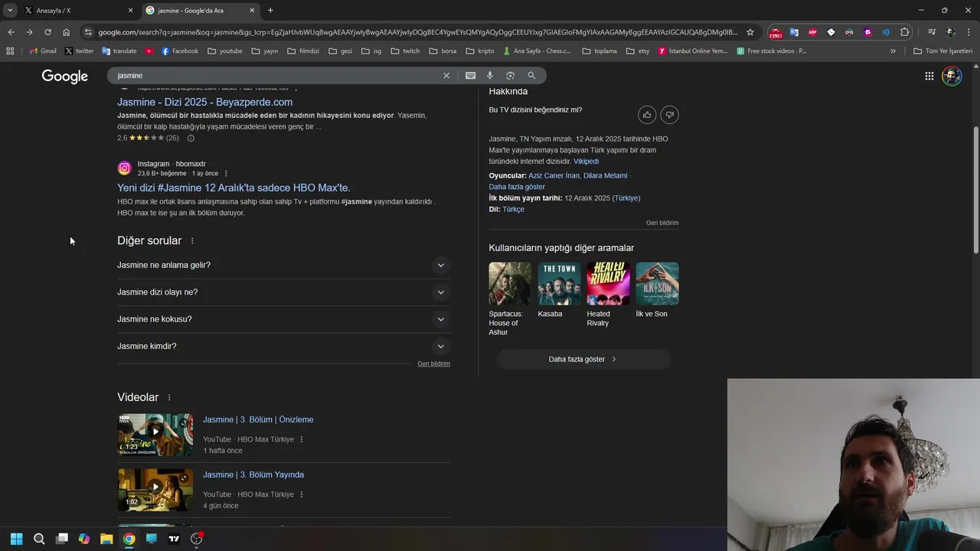
Task: Open the 'borsa' bookmark folder
Action: pos(443,51)
